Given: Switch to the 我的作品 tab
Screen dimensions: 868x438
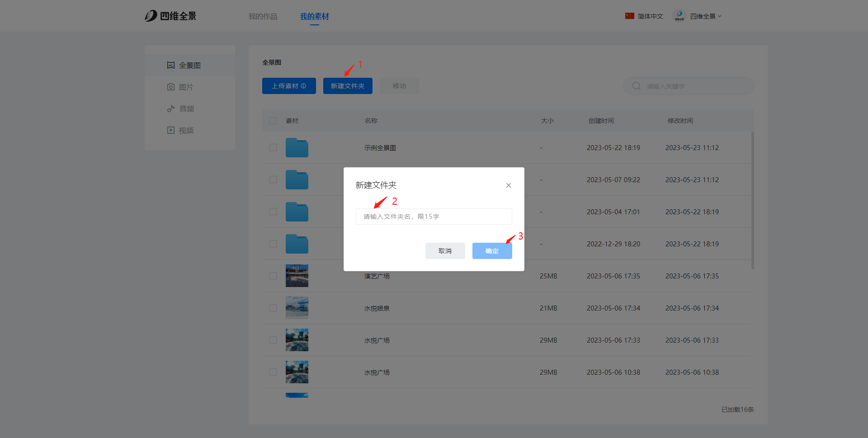Looking at the screenshot, I should [x=263, y=16].
